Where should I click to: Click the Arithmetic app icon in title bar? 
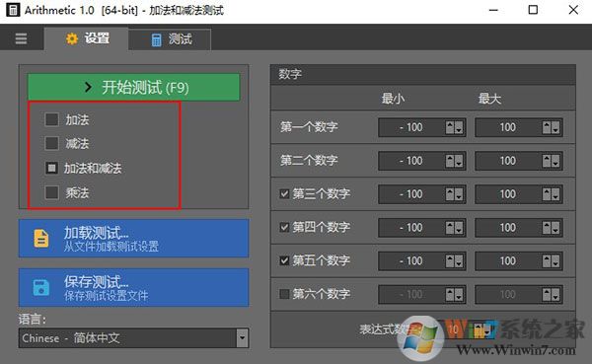pos(13,10)
